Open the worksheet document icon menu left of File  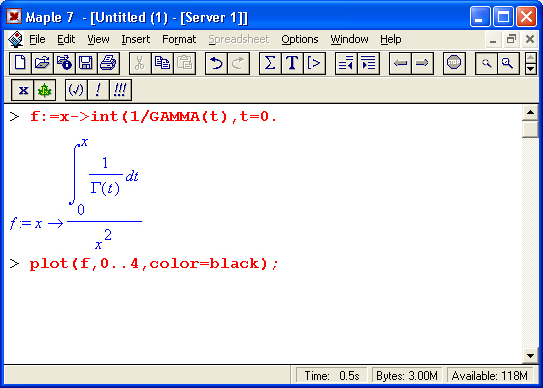point(16,39)
